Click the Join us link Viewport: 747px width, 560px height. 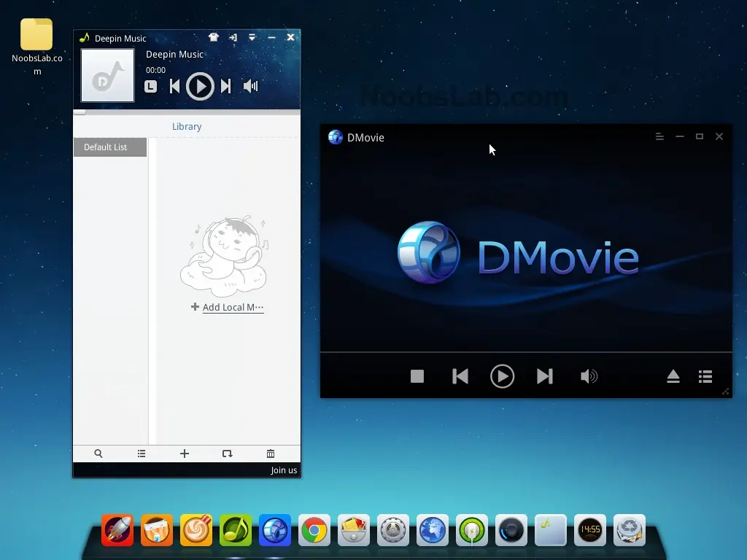(284, 470)
